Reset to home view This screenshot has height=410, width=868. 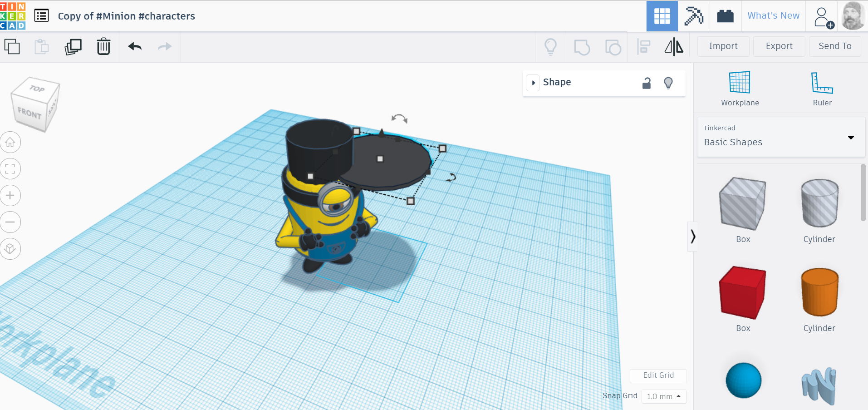point(10,143)
